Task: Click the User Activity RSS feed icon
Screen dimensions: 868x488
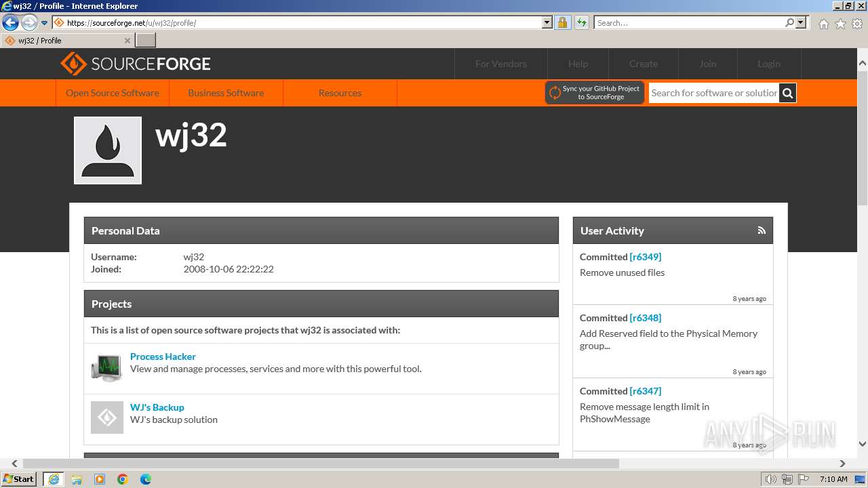Action: 762,230
